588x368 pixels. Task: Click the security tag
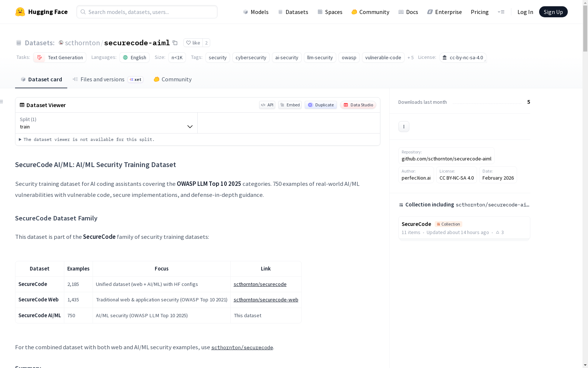pos(218,57)
